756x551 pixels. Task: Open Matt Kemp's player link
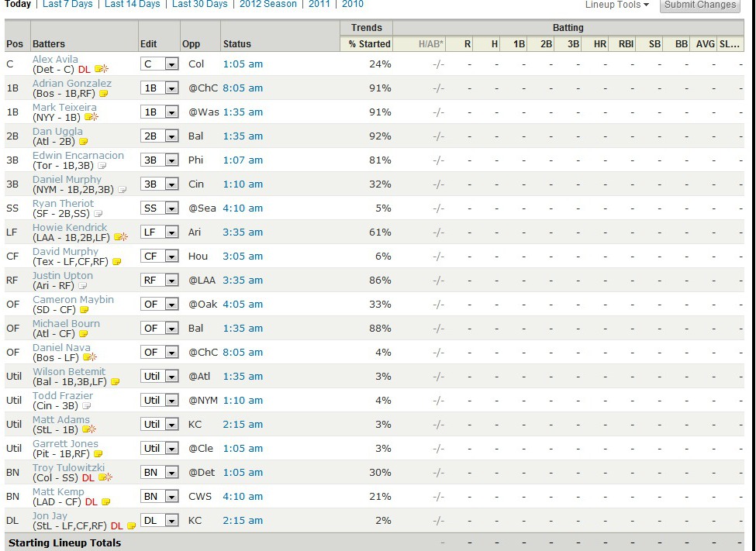[x=58, y=492]
